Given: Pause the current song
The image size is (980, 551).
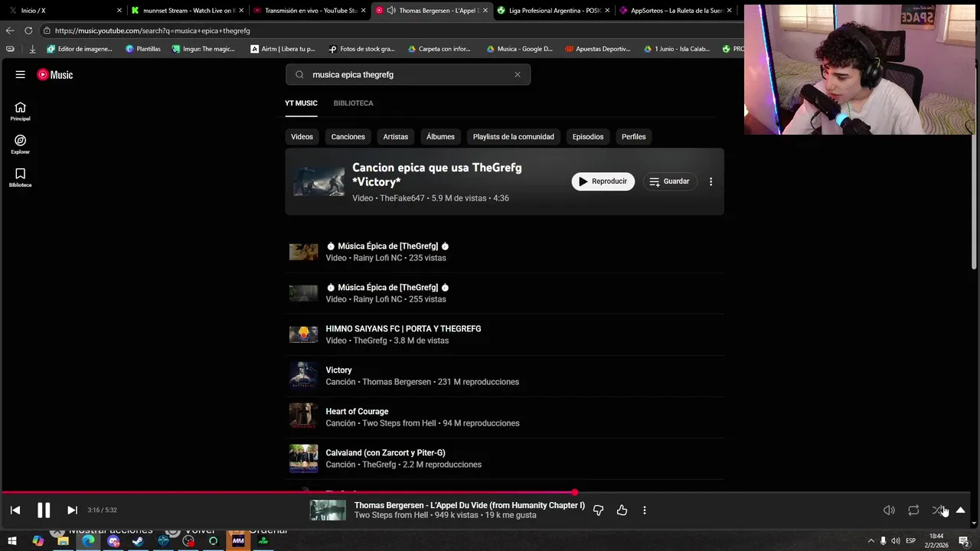Looking at the screenshot, I should (x=44, y=510).
